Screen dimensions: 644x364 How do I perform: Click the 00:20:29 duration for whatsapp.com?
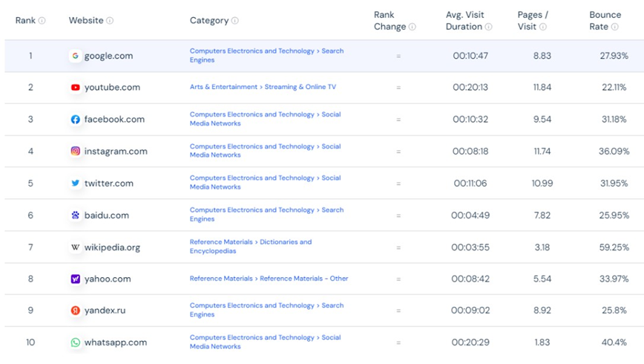[470, 342]
